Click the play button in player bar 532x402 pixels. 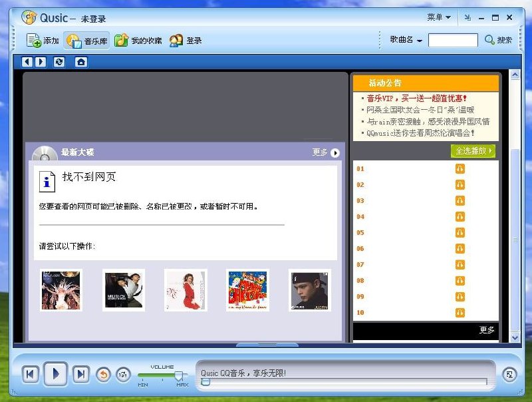[x=56, y=374]
